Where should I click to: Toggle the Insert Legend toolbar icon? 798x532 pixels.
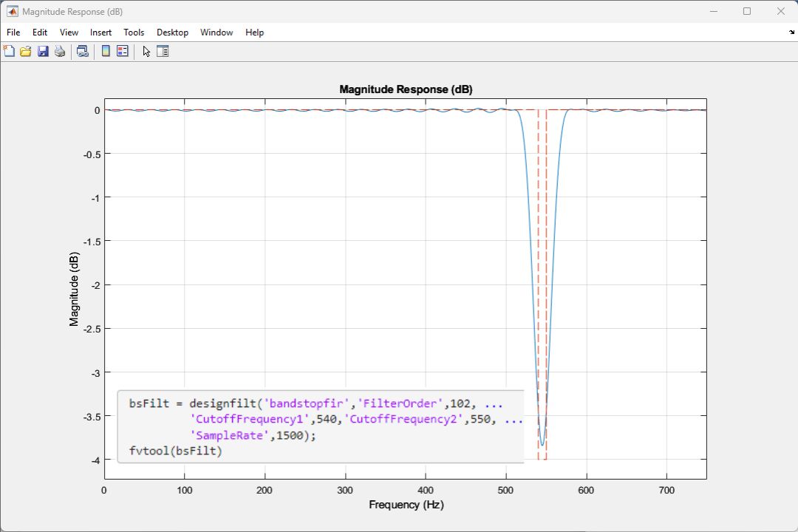(123, 52)
